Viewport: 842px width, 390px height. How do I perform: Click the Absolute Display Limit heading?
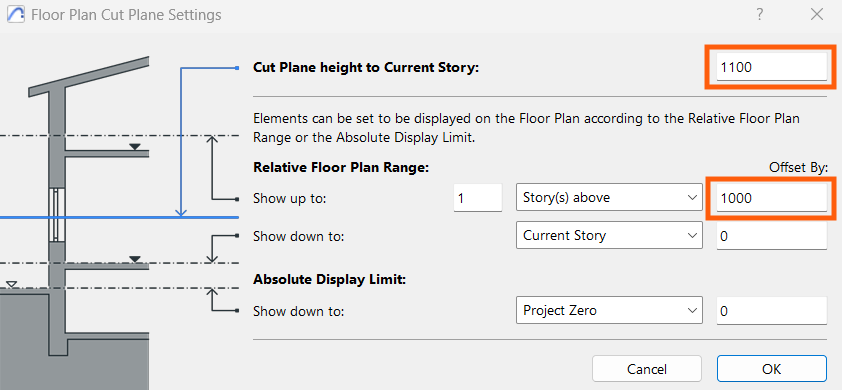330,280
